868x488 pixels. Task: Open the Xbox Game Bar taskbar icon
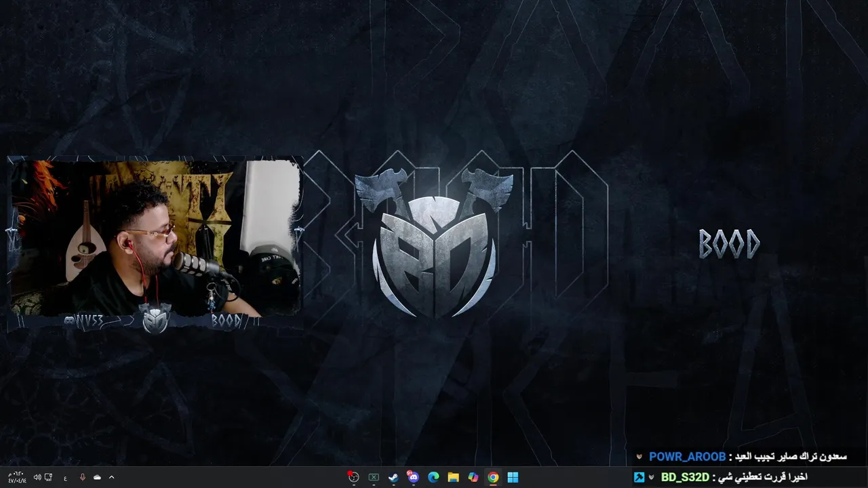374,477
